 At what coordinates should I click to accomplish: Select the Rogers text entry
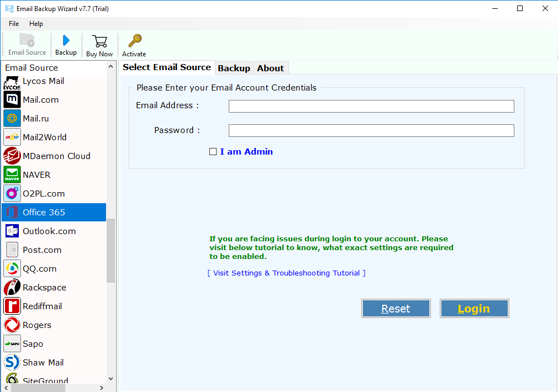click(37, 325)
